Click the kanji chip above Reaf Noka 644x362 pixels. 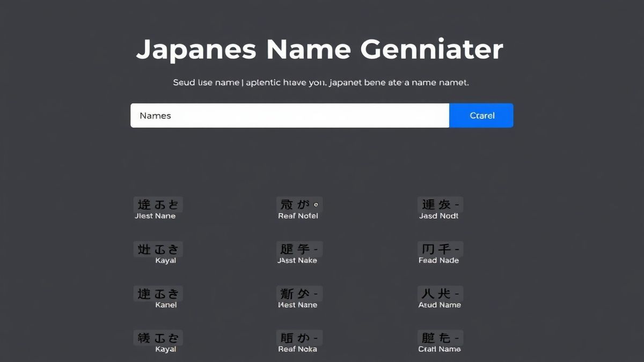[299, 338]
